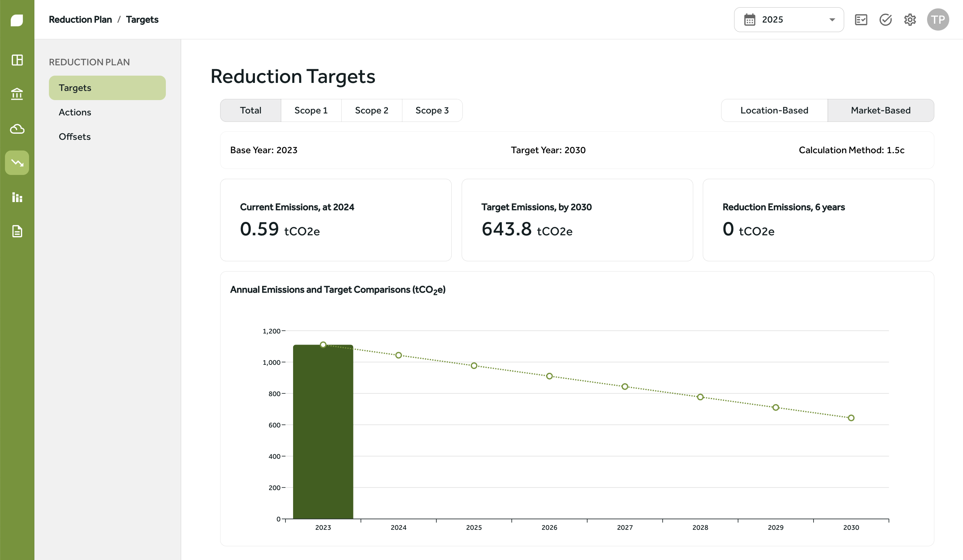Open the TP user avatar menu
The height and width of the screenshot is (560, 963).
pyautogui.click(x=938, y=20)
